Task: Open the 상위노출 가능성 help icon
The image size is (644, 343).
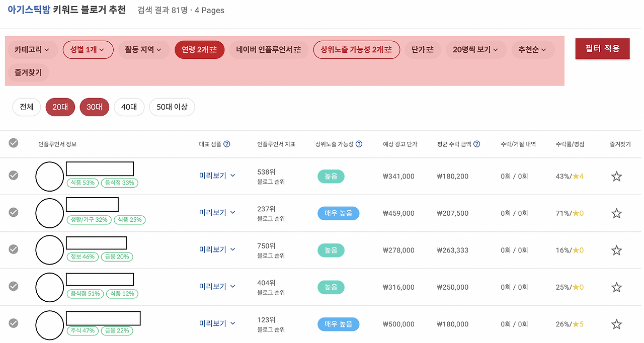Action: click(x=359, y=144)
